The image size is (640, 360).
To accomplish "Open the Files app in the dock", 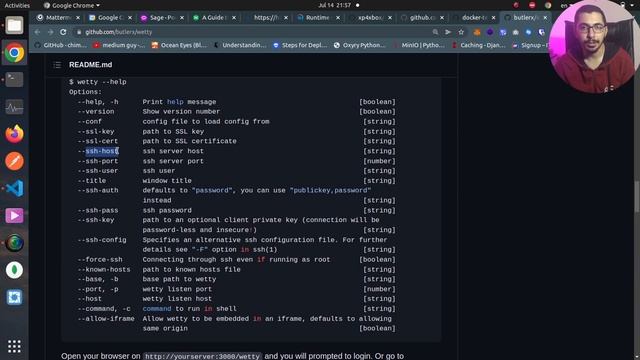I will pyautogui.click(x=14, y=26).
